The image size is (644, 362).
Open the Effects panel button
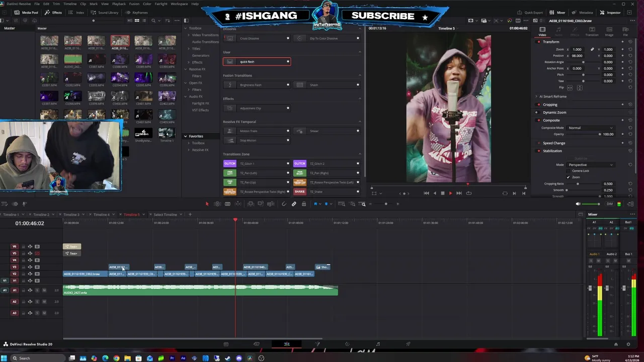[53, 13]
